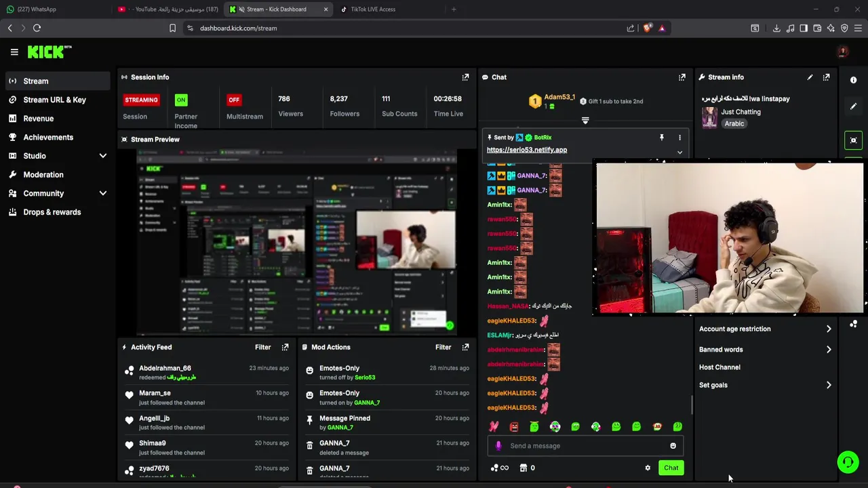Open the three-dot menu of the pinned message
This screenshot has height=488, width=868.
point(679,138)
